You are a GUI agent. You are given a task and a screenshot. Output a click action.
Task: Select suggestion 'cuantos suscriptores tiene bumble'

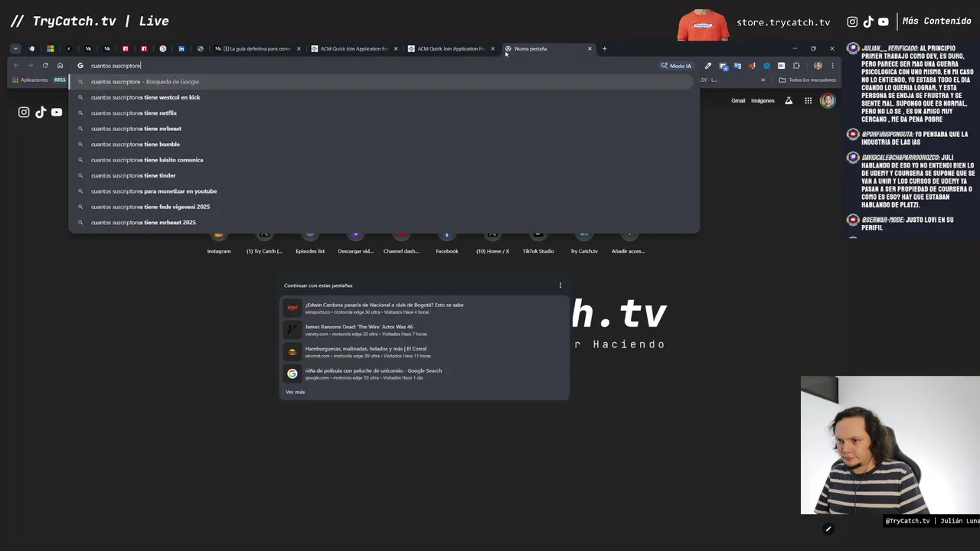coord(381,145)
